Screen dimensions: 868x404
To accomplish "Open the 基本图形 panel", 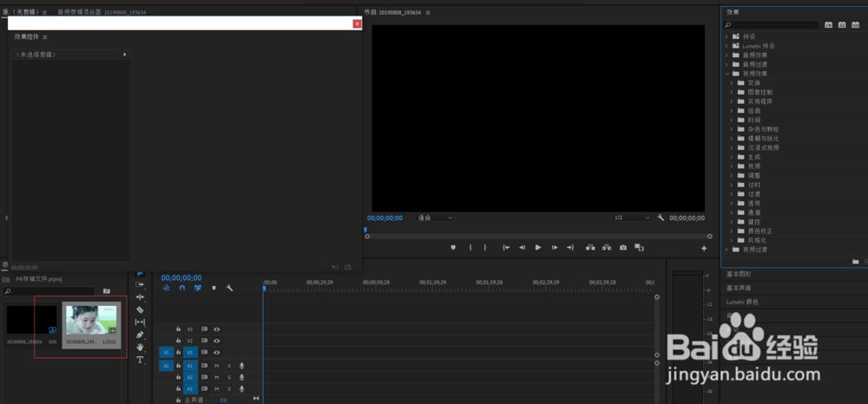I will click(x=739, y=274).
